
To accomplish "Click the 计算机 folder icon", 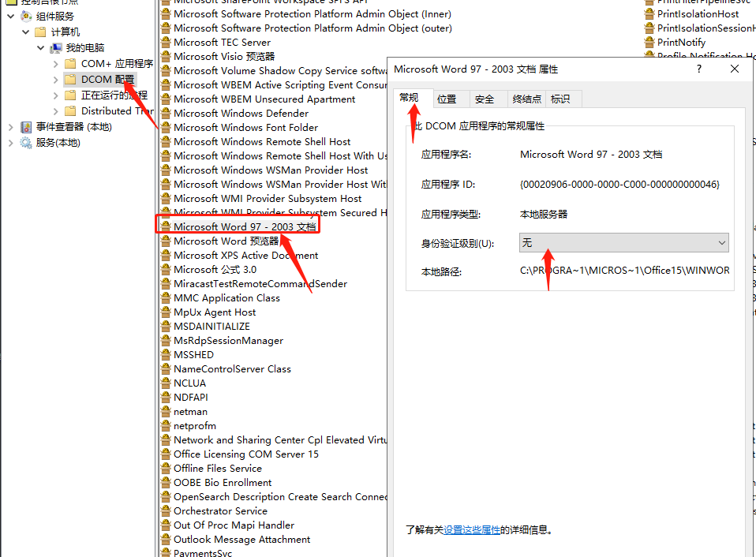I will (41, 32).
